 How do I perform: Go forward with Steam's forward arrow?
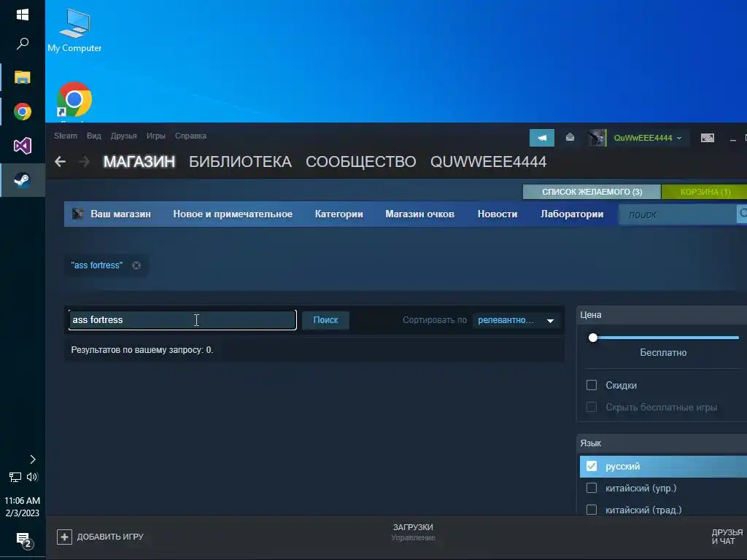[x=85, y=162]
